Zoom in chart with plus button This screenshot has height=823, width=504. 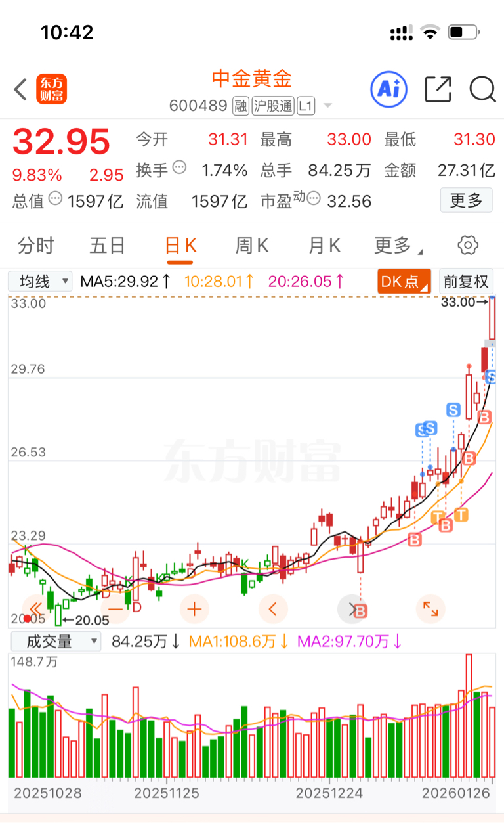pos(194,609)
